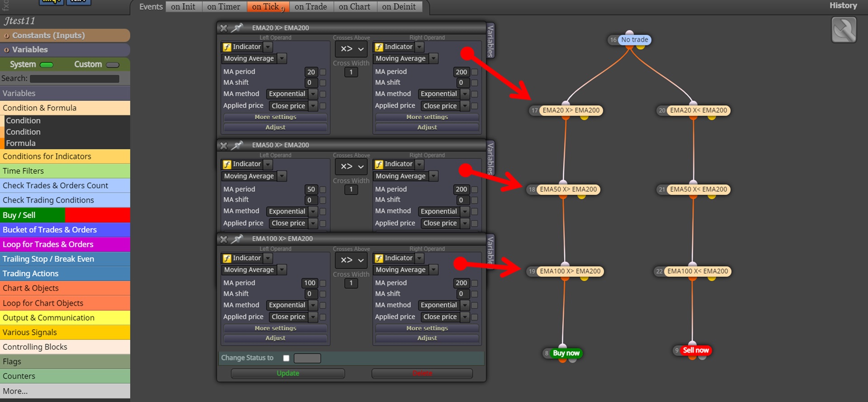Select block 20 EMA20 X< EMA200 node

(698, 110)
